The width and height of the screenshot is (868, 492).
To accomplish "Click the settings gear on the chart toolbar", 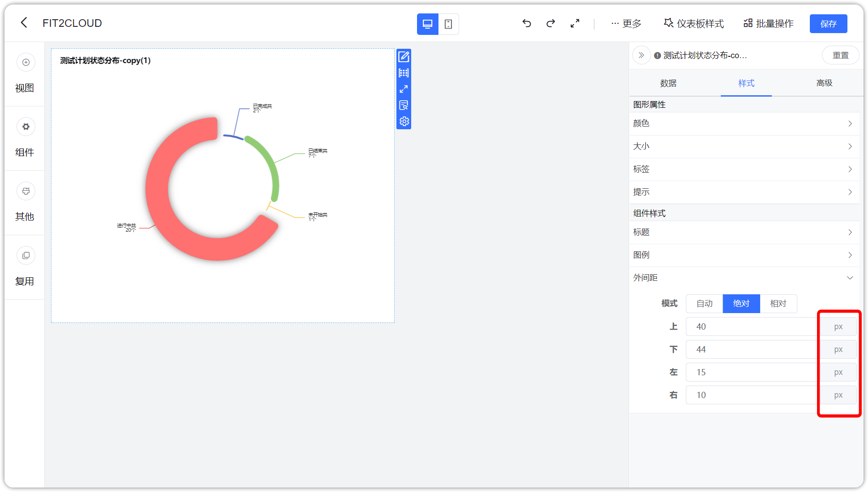I will (x=404, y=121).
